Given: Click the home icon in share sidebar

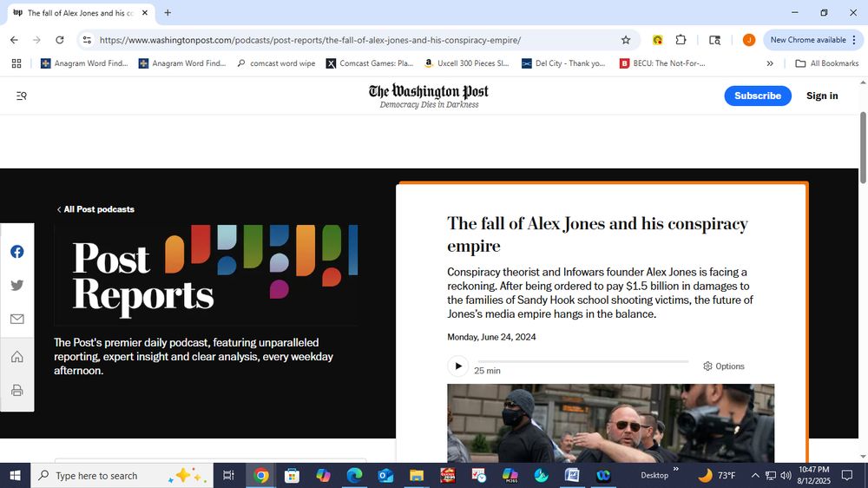Looking at the screenshot, I should 17,356.
